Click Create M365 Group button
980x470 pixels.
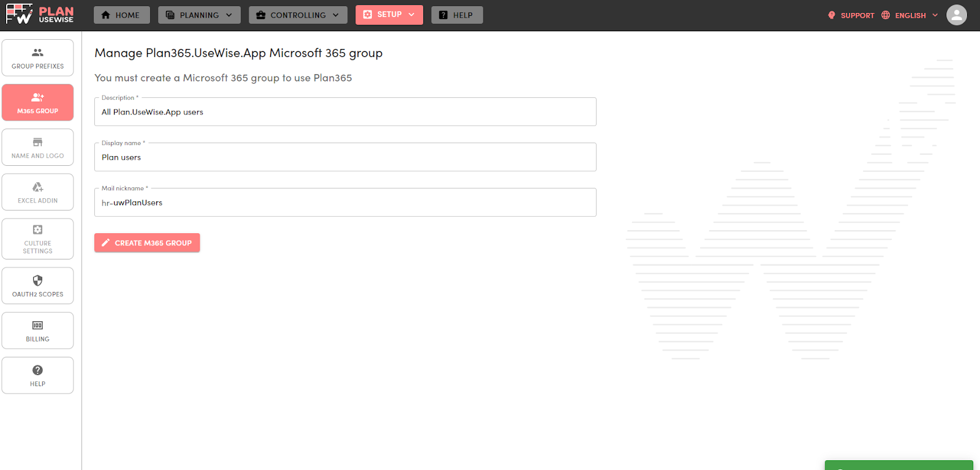(147, 243)
